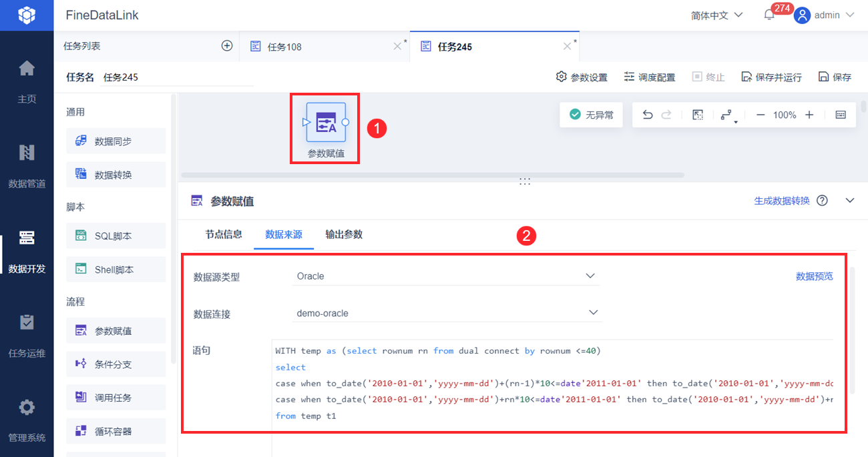Click the 条件分支 component icon
Image resolution: width=868 pixels, height=457 pixels.
coord(81,364)
